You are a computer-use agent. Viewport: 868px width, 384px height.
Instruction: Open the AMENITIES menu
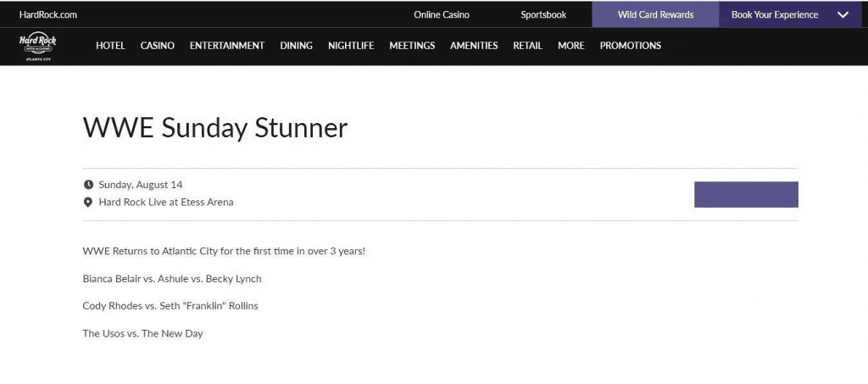pyautogui.click(x=474, y=46)
